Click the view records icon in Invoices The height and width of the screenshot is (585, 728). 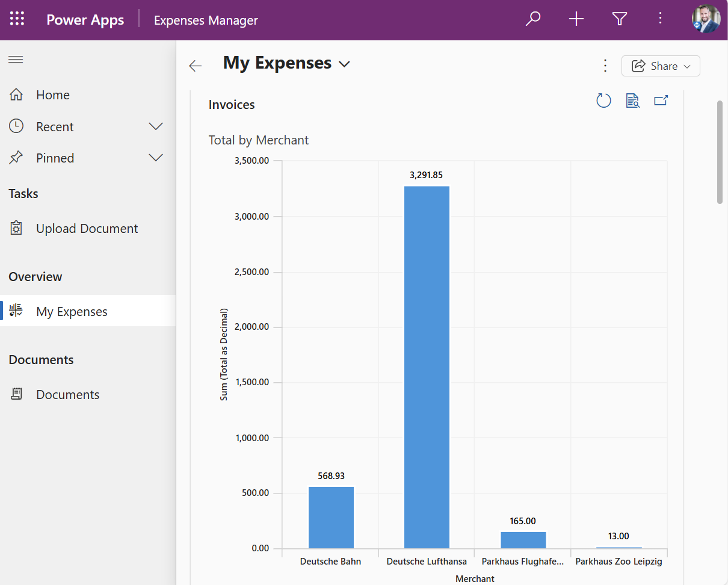coord(632,101)
